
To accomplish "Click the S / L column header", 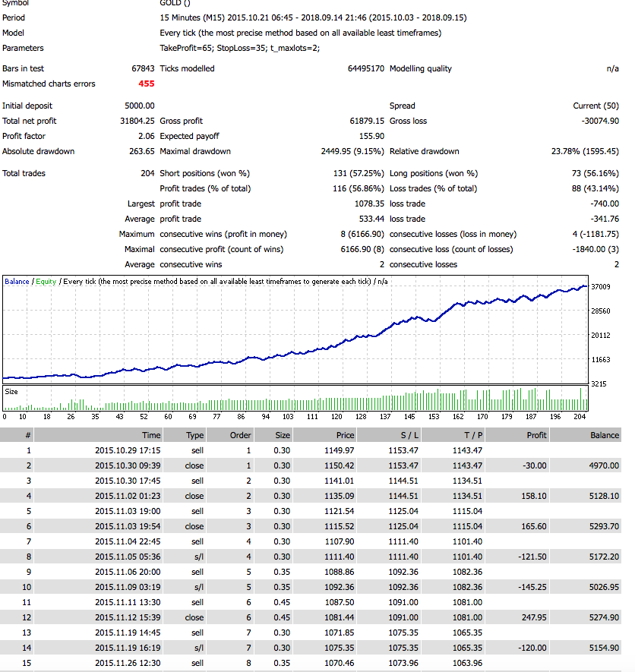I will pyautogui.click(x=388, y=435).
